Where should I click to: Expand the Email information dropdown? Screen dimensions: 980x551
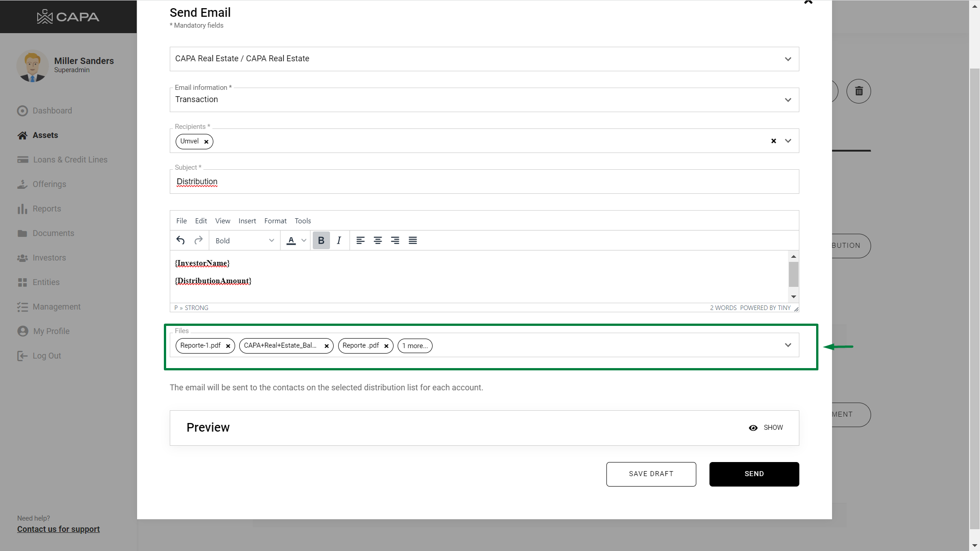click(x=788, y=100)
